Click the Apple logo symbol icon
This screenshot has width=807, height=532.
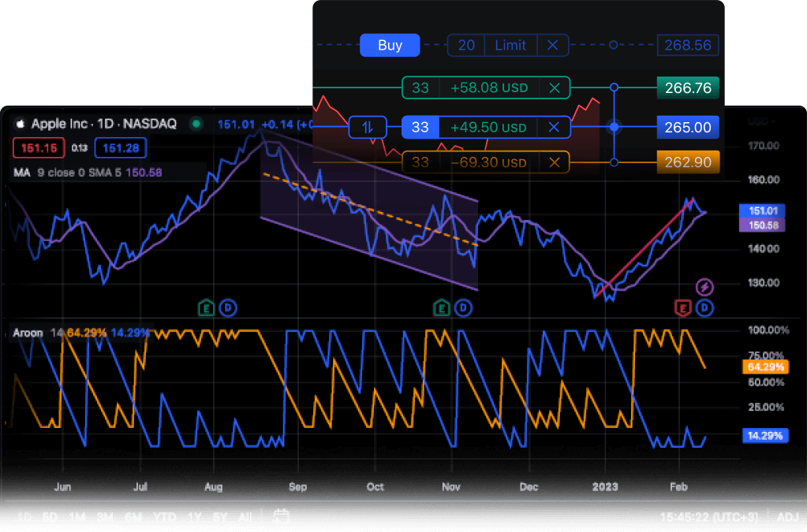pyautogui.click(x=21, y=125)
